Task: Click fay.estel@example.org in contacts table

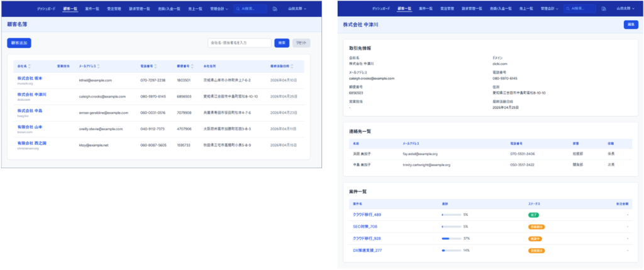Action: (420, 154)
